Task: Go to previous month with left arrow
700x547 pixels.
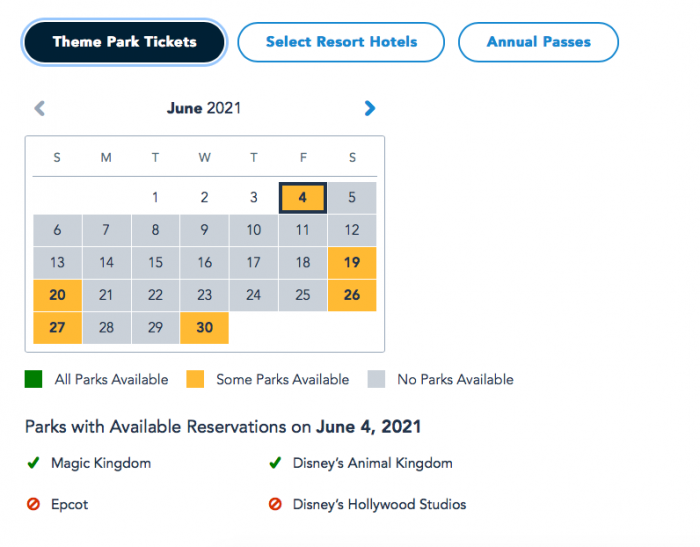Action: click(40, 108)
